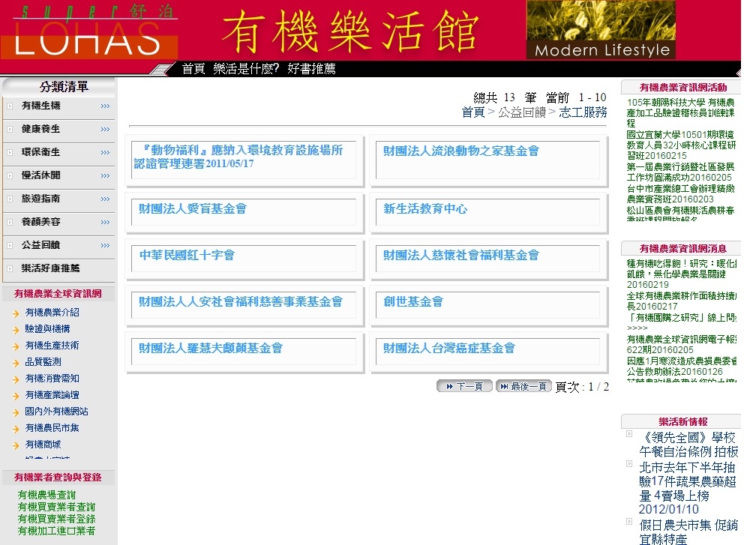Select the 旅遊指南 category

click(x=41, y=199)
